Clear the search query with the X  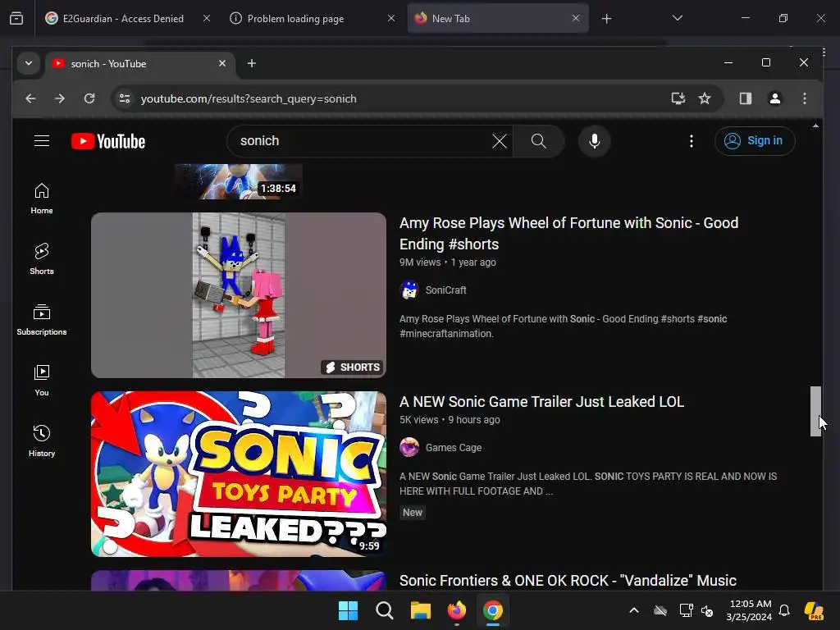(500, 141)
